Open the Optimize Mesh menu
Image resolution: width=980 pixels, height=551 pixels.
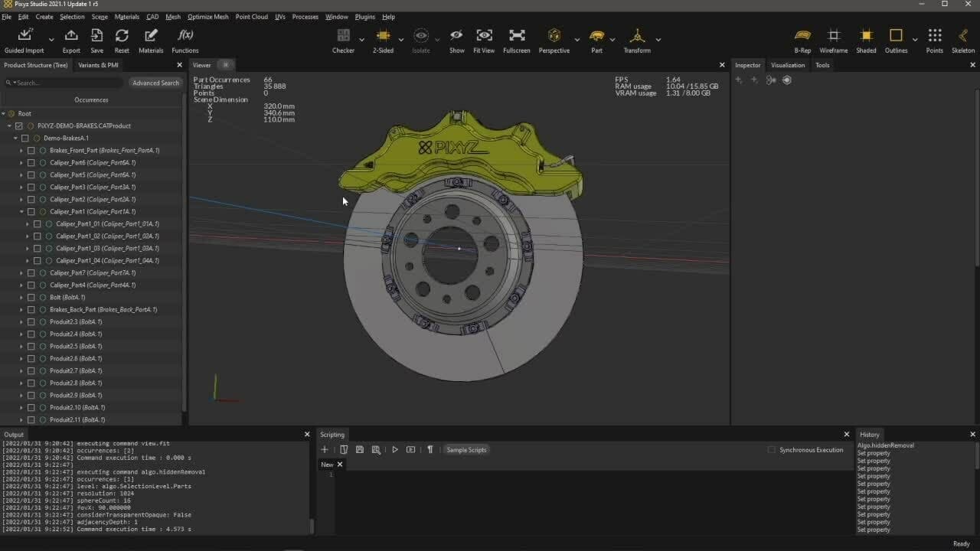[x=207, y=17]
